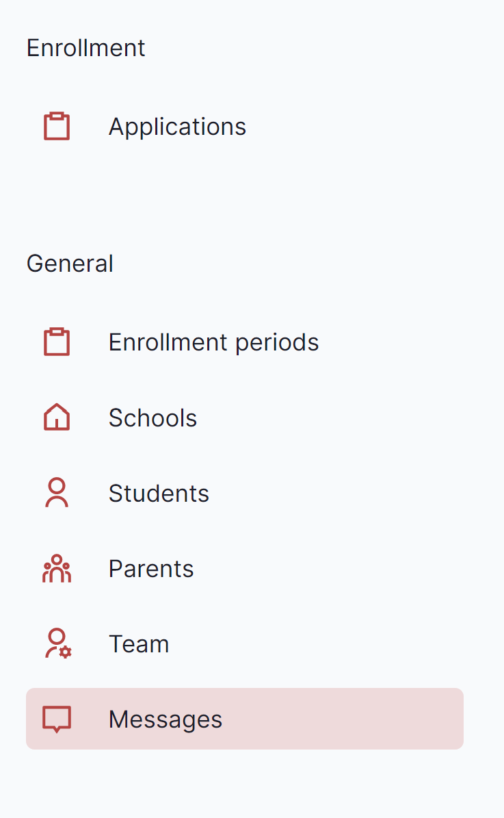Click the house icon for Schools
This screenshot has width=504, height=818.
(57, 418)
